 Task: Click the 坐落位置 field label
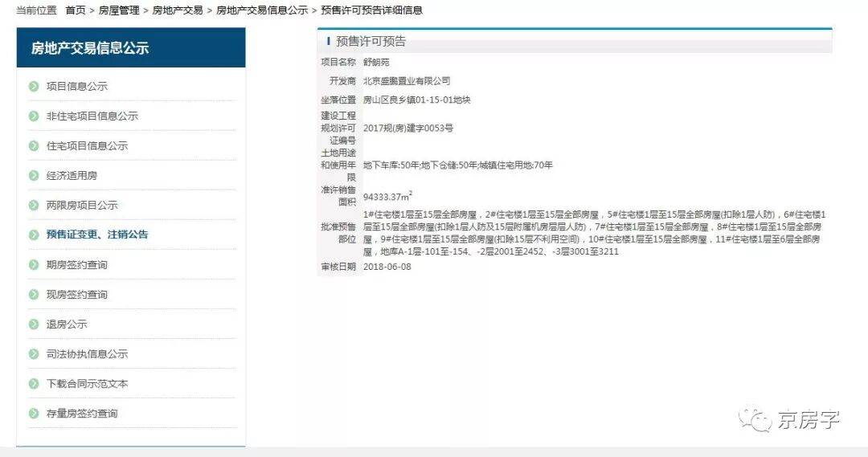tap(338, 100)
